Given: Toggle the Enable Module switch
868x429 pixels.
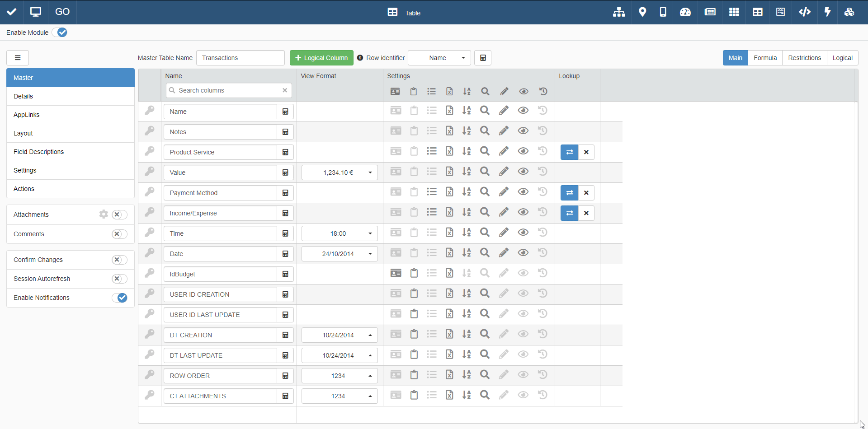Looking at the screenshot, I should (x=60, y=33).
